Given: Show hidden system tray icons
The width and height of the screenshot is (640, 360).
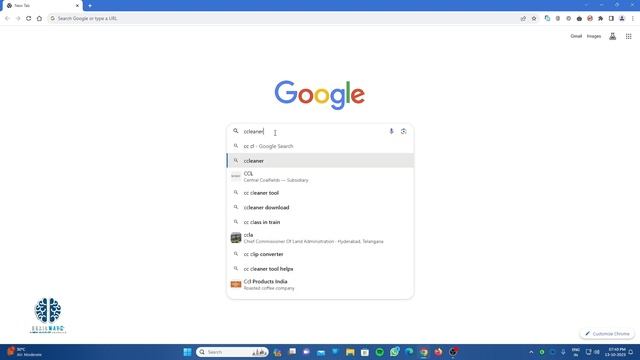Looking at the screenshot, I should (x=531, y=352).
